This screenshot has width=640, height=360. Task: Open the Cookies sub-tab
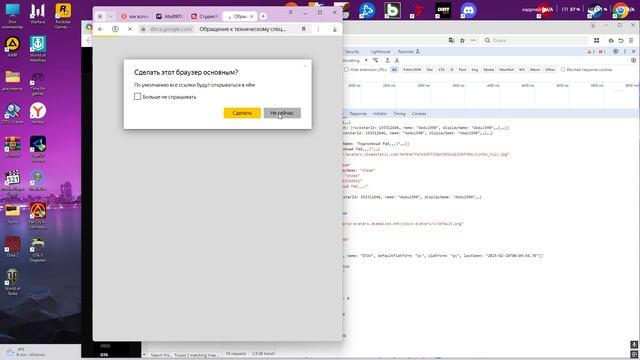coord(419,114)
